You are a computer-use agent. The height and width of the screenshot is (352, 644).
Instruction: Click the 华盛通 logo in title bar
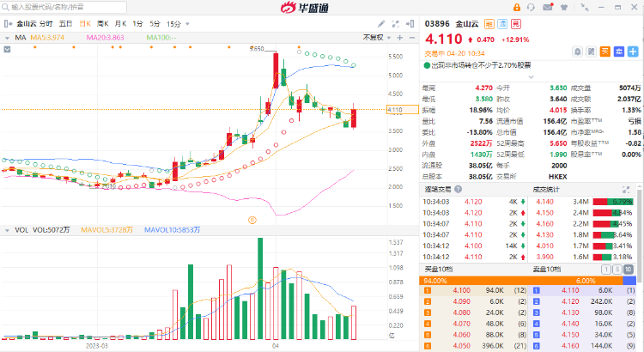[304, 8]
